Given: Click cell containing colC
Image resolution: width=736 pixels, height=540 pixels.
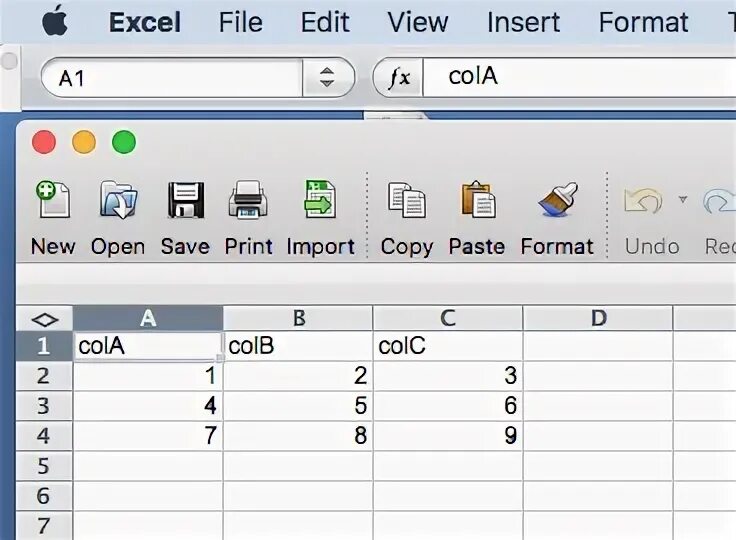Looking at the screenshot, I should (x=447, y=346).
